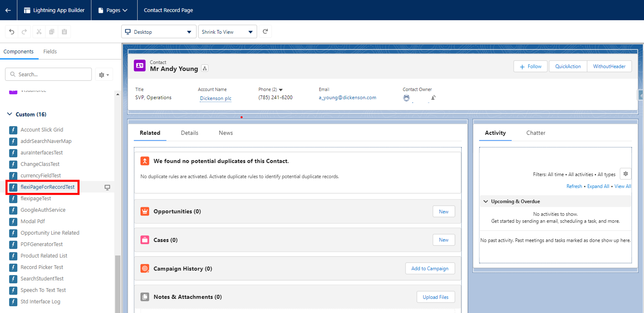Click the a_young@dickenson.com email link

coord(347,98)
